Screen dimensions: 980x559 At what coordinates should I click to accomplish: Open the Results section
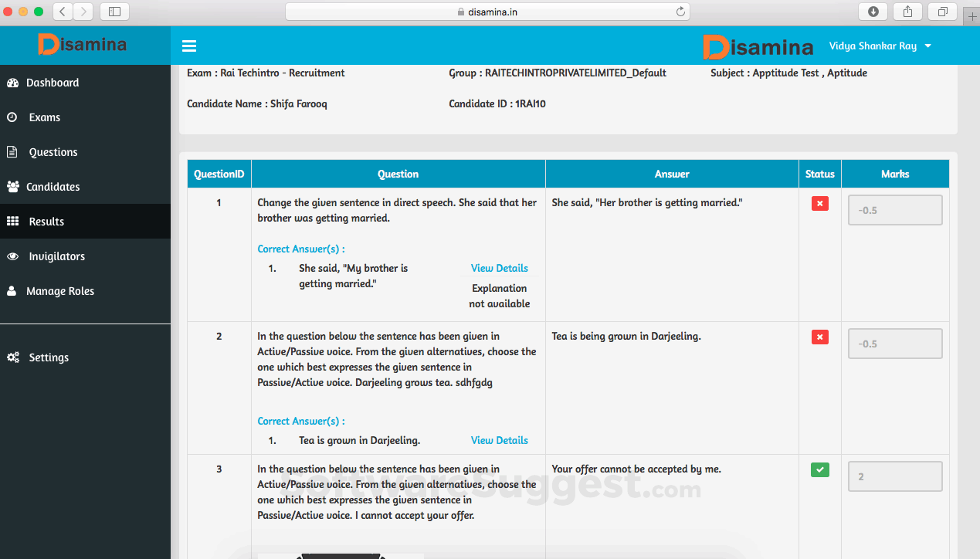coord(45,221)
